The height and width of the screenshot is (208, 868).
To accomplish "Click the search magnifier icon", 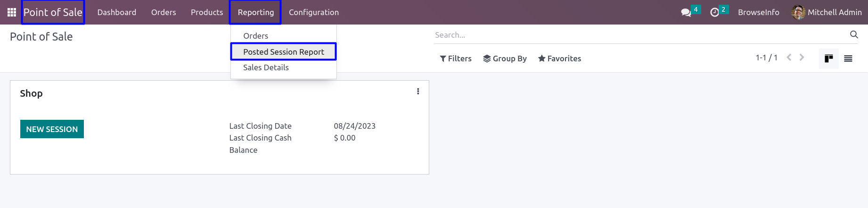I will tap(854, 34).
